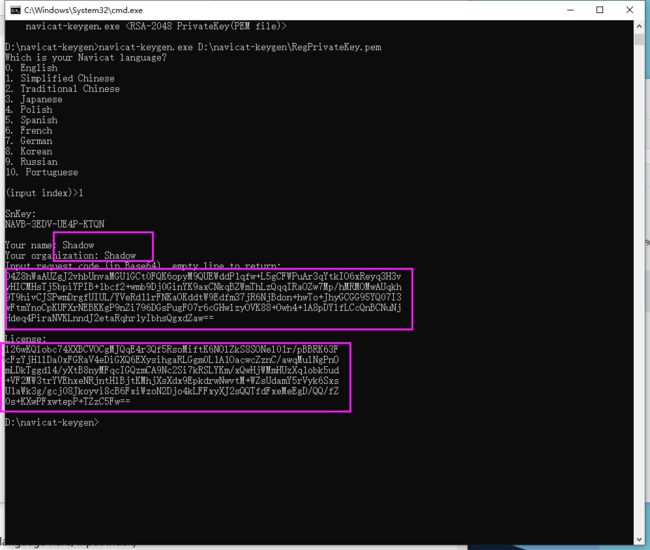Click the command line with RegPrivateKey.pem
This screenshot has width=650, height=550.
193,47
